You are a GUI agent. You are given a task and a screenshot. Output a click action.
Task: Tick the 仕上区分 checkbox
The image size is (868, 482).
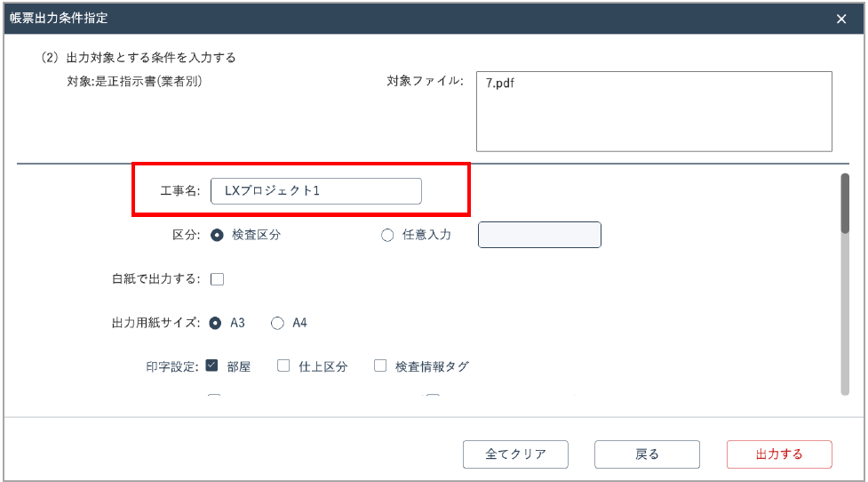[x=283, y=366]
